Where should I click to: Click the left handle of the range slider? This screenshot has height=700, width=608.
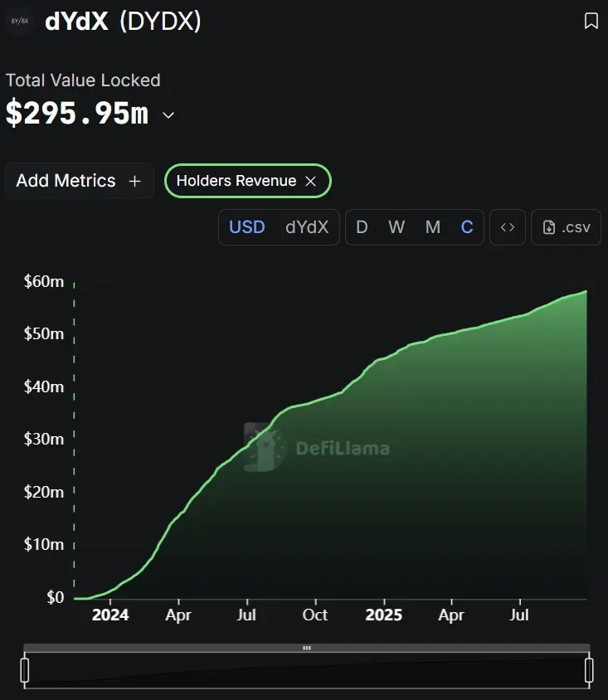point(25,670)
